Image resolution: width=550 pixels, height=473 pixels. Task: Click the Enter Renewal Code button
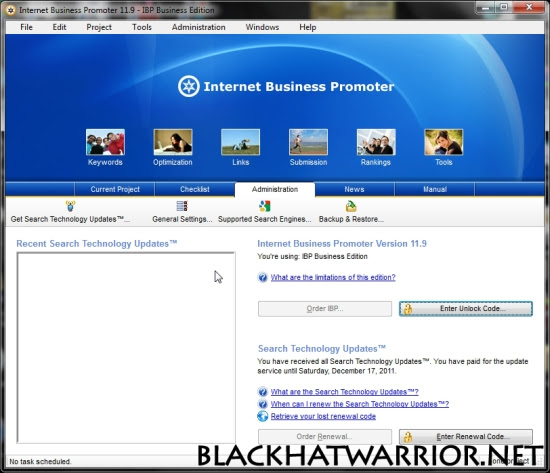[466, 437]
